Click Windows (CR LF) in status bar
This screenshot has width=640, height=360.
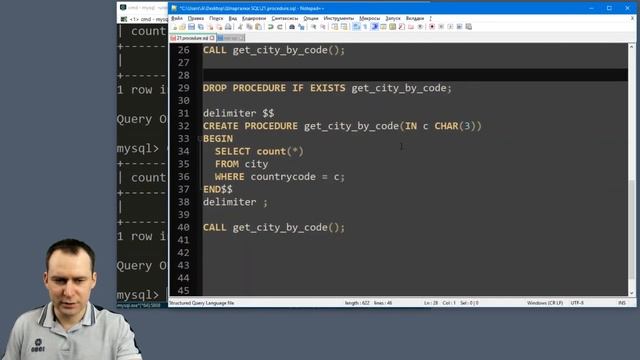pyautogui.click(x=544, y=303)
